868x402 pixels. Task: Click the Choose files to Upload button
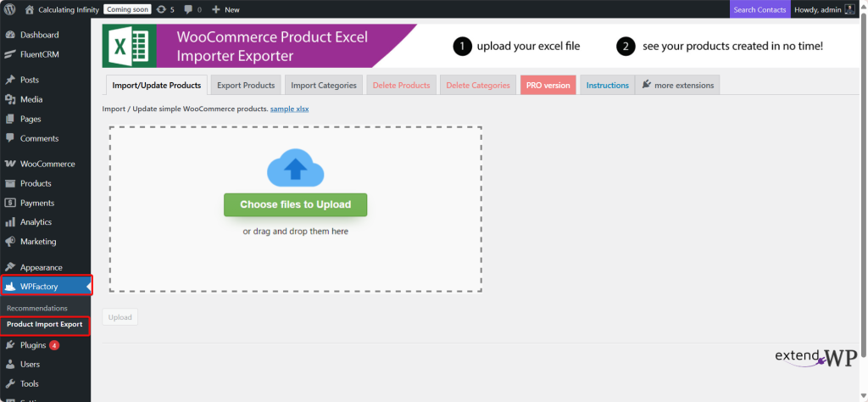(x=296, y=205)
